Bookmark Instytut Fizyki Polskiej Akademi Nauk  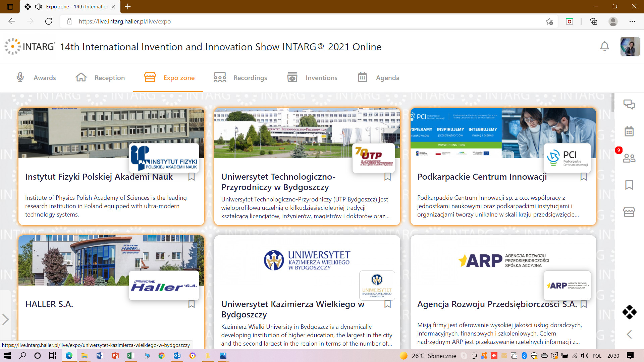[x=192, y=177]
